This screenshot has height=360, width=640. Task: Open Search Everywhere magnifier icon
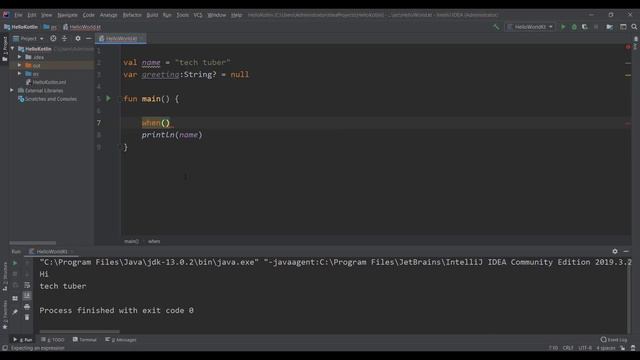[x=634, y=27]
